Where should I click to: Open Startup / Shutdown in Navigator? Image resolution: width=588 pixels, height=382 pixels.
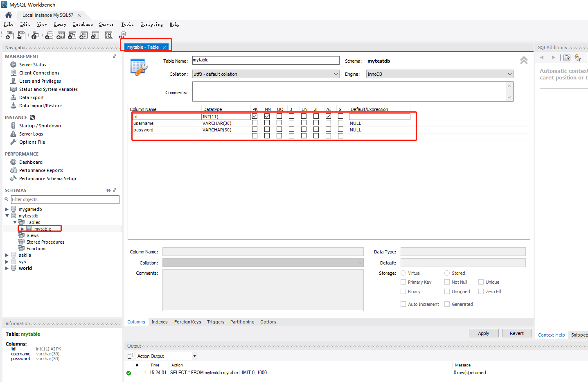(40, 126)
